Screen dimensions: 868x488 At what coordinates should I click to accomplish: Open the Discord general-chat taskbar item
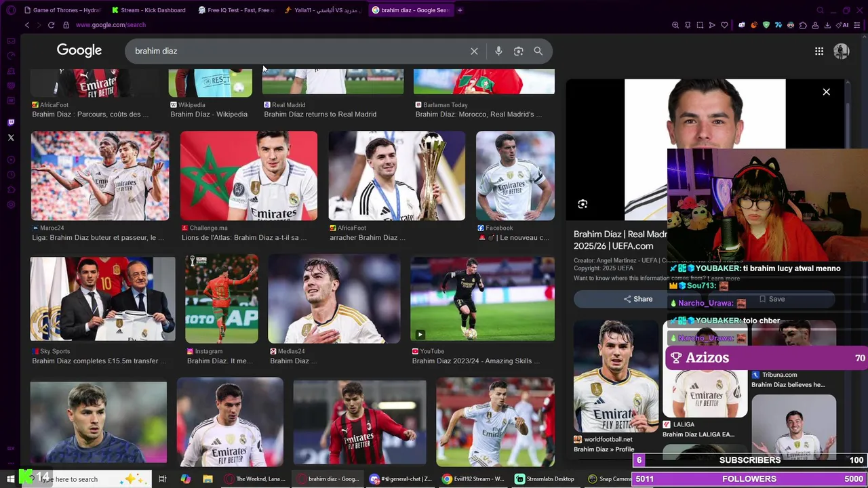point(401,479)
